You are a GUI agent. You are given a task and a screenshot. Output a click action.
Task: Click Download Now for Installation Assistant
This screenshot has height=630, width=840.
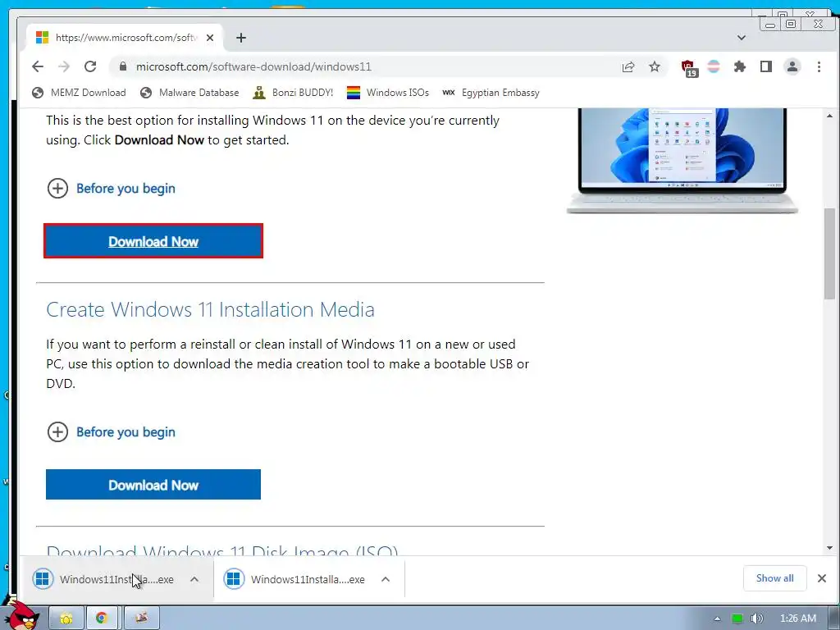point(153,241)
